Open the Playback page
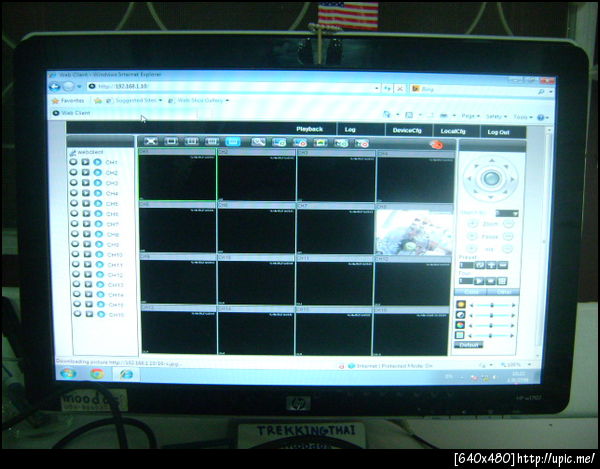The width and height of the screenshot is (600, 469). 310,129
